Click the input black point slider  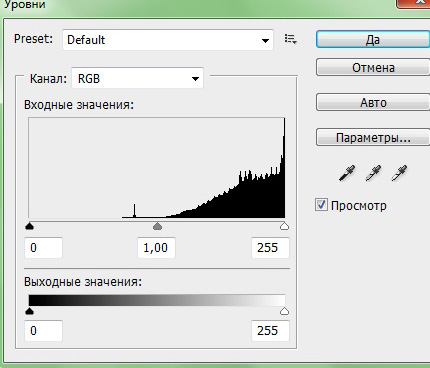[x=30, y=227]
